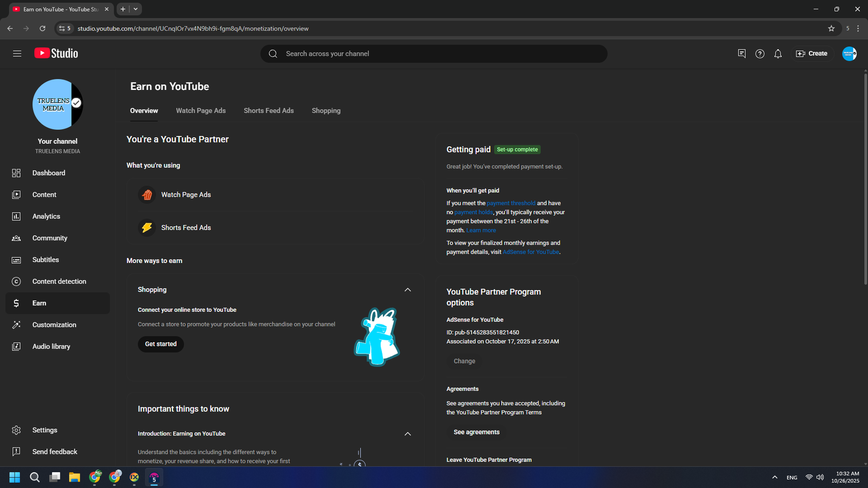The height and width of the screenshot is (488, 868).
Task: Open the Help question mark icon
Action: pyautogui.click(x=760, y=54)
